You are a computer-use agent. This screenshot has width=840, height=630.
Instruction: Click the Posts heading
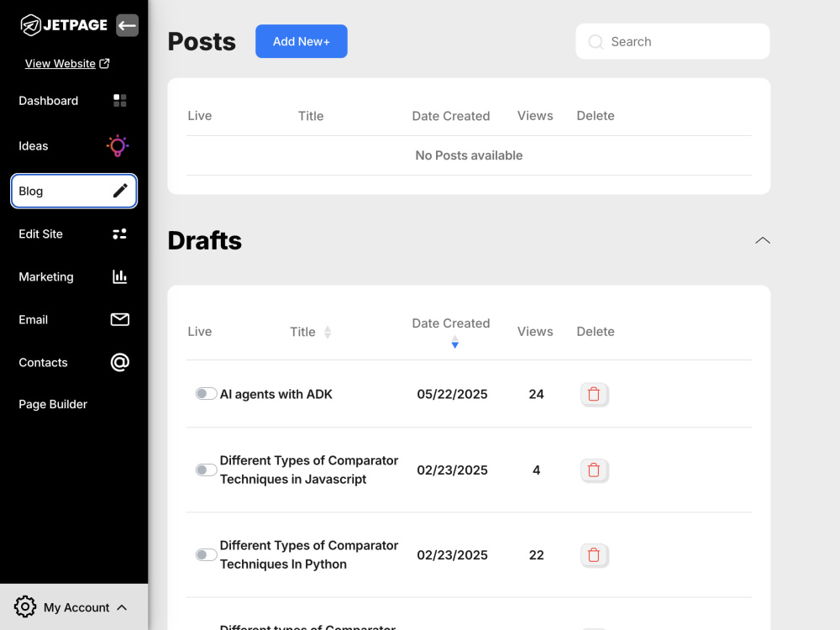(x=202, y=41)
